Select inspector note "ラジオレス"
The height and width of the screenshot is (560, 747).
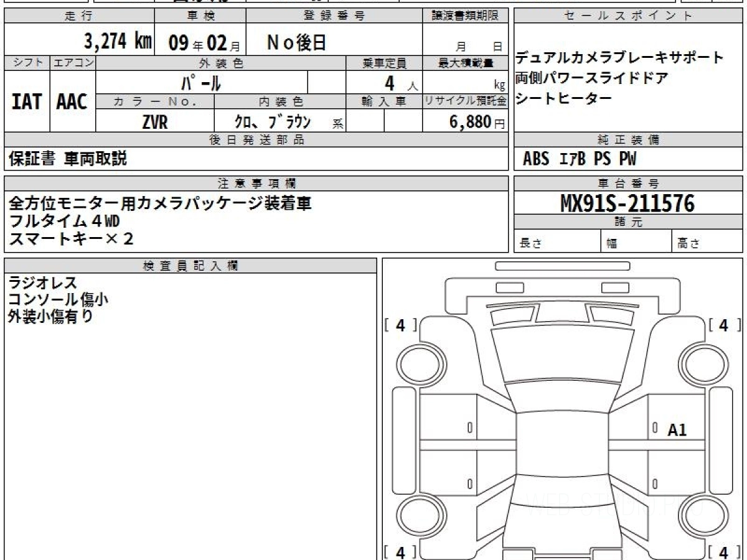click(43, 283)
